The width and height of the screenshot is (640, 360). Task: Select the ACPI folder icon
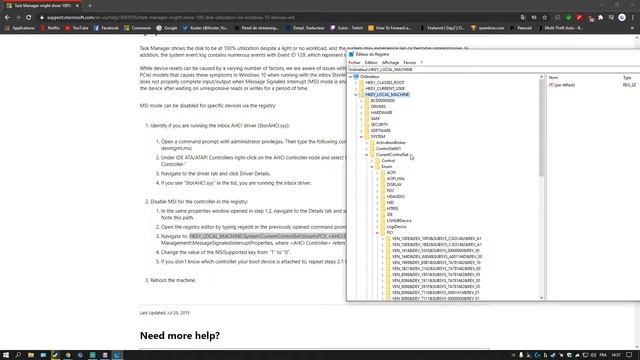tap(383, 173)
